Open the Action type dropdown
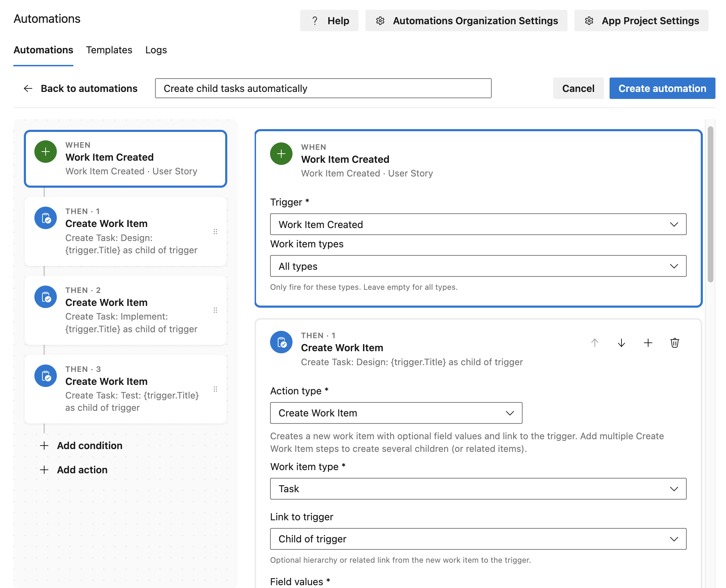726x588 pixels. coord(396,413)
